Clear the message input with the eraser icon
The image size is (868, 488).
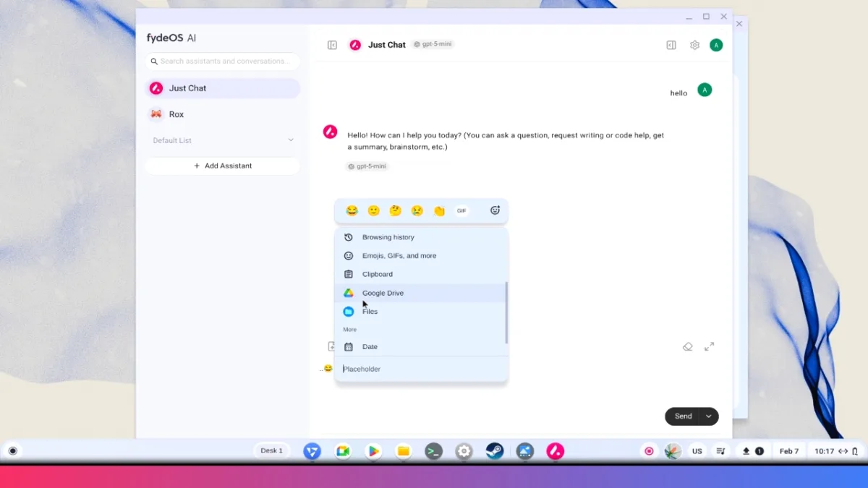click(x=686, y=346)
